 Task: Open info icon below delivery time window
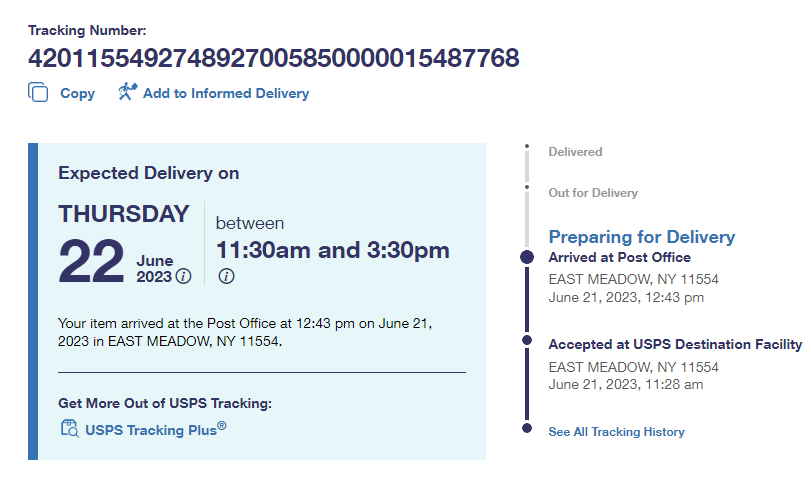[x=226, y=276]
